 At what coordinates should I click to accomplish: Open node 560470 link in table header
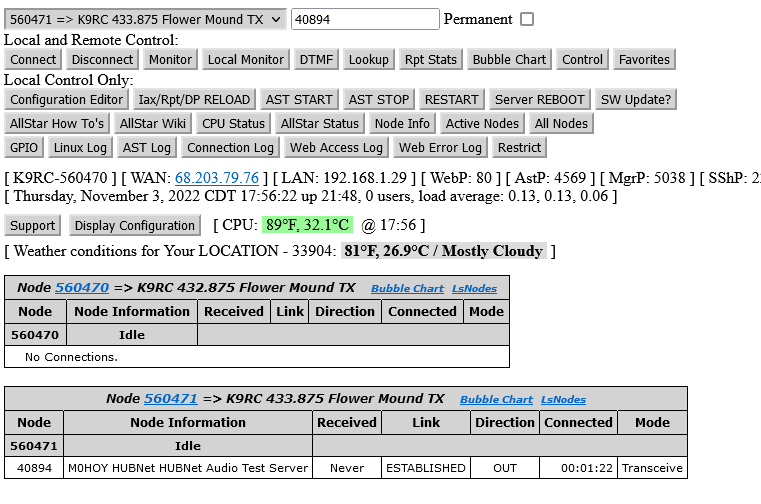[x=82, y=288]
